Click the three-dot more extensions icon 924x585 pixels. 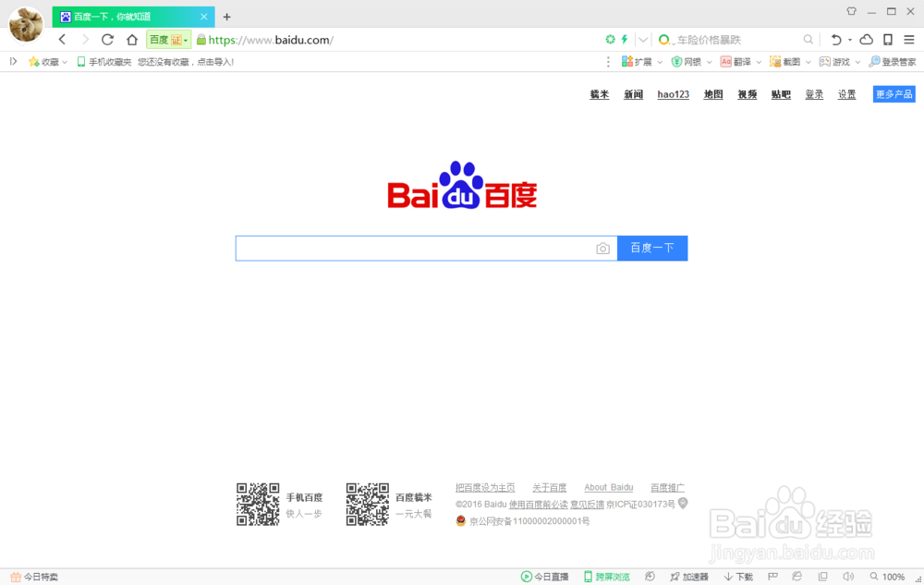coord(608,61)
